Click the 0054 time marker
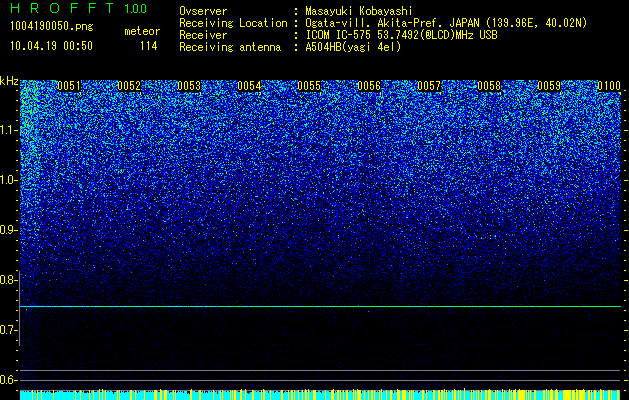 249,86
